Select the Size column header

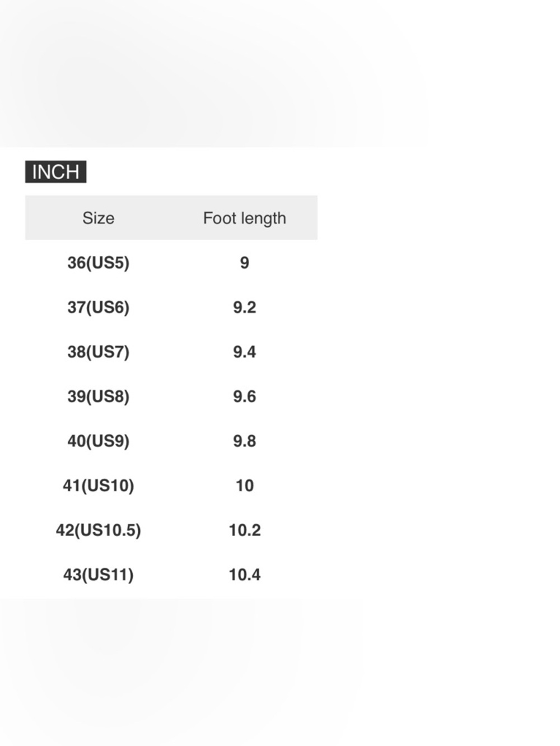click(x=98, y=218)
